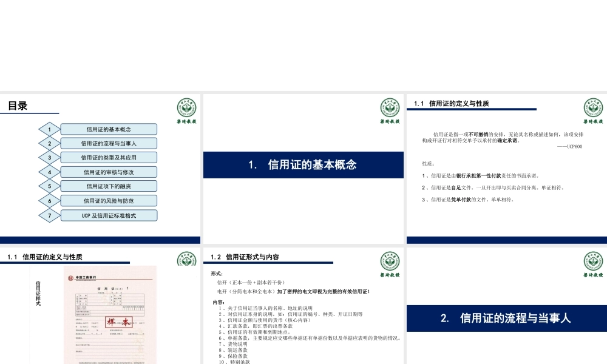
Task: Select diamond number 1 in the table of contents
Action: tap(49, 129)
